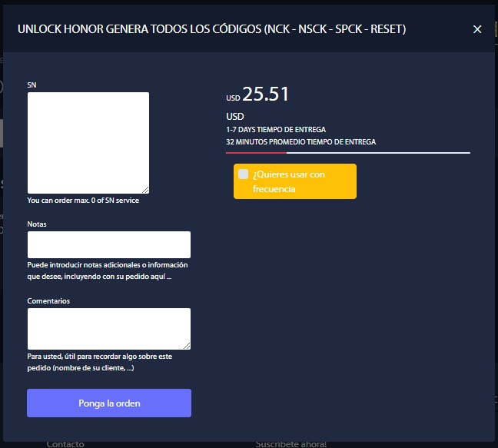
Task: Click the delivery time progress bar
Action: point(348,153)
